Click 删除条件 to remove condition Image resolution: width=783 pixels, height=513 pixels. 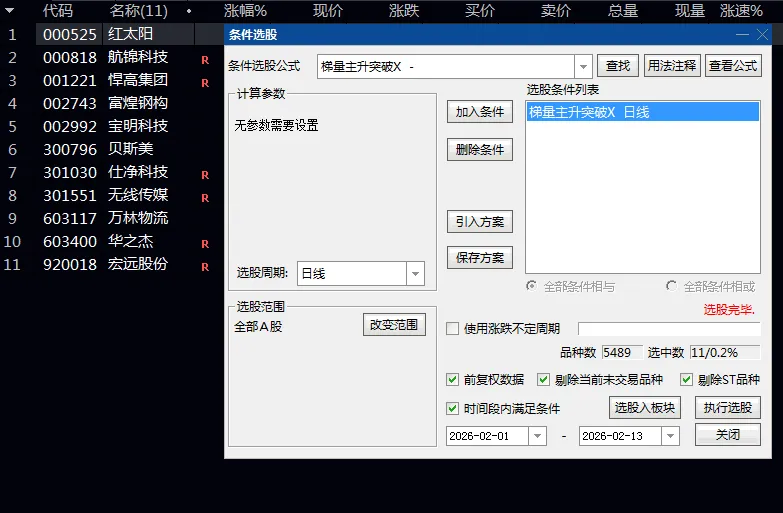click(x=480, y=149)
